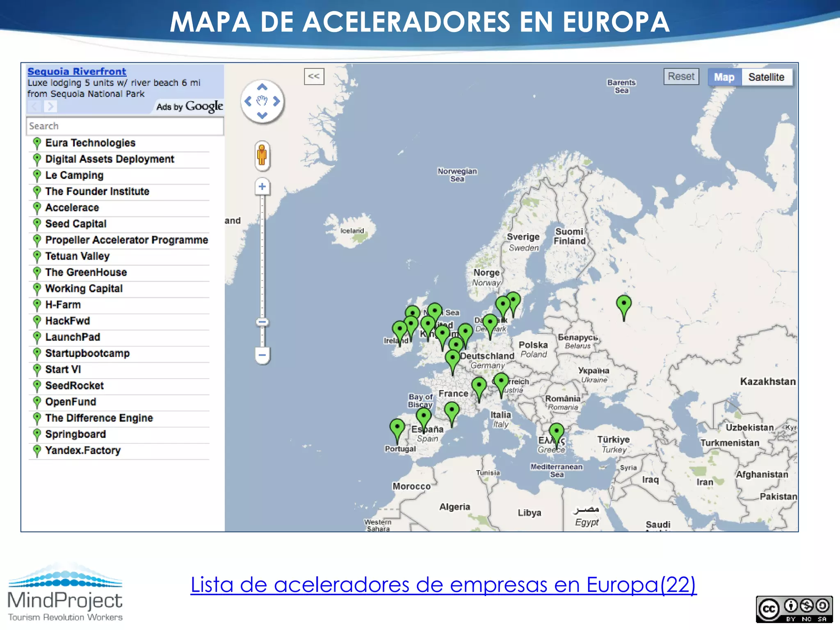Switch to Satellite view tab
The height and width of the screenshot is (630, 840).
click(x=767, y=77)
